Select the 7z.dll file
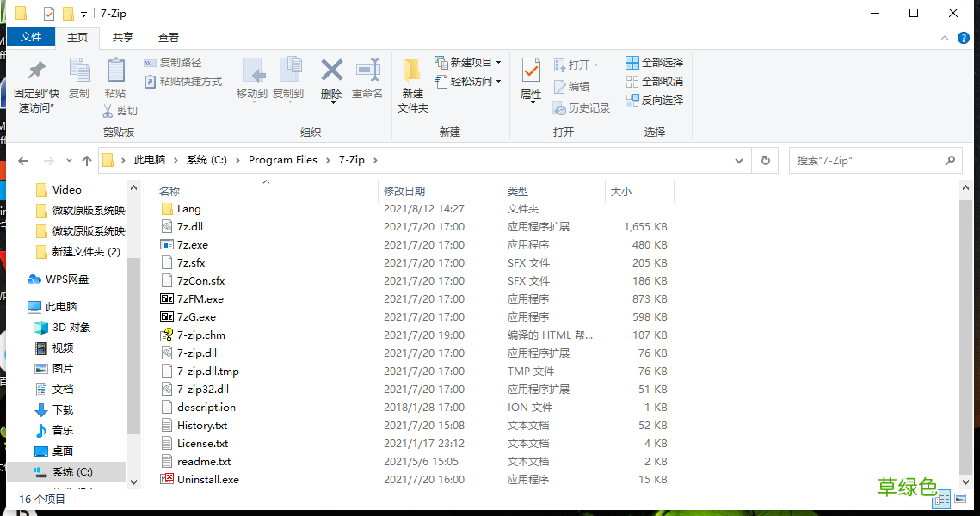 (190, 227)
